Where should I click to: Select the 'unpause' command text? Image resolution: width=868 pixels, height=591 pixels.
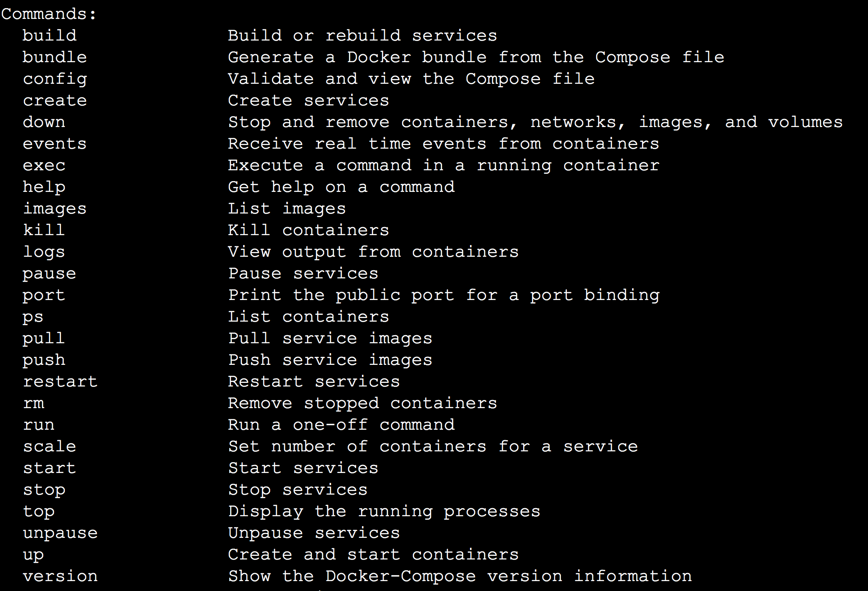[x=60, y=533]
